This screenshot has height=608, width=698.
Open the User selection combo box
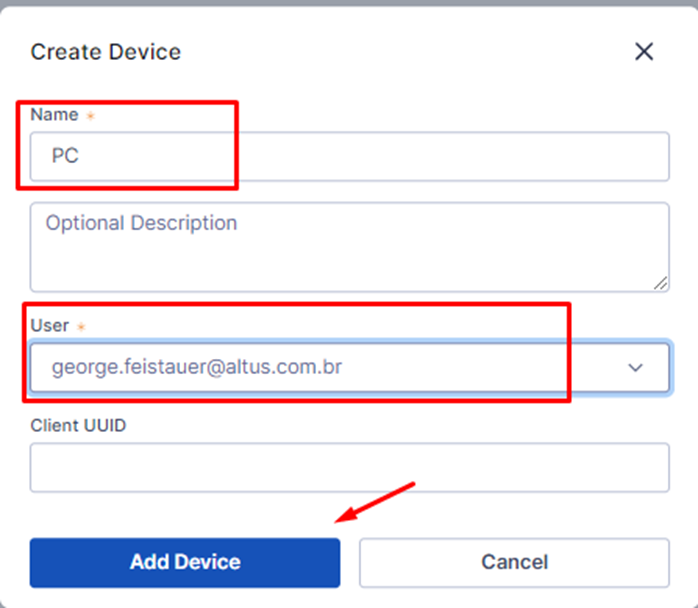[349, 367]
